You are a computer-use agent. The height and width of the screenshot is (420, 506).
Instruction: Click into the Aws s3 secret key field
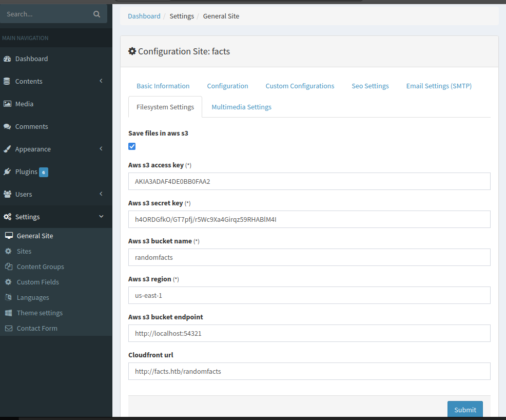coord(309,220)
